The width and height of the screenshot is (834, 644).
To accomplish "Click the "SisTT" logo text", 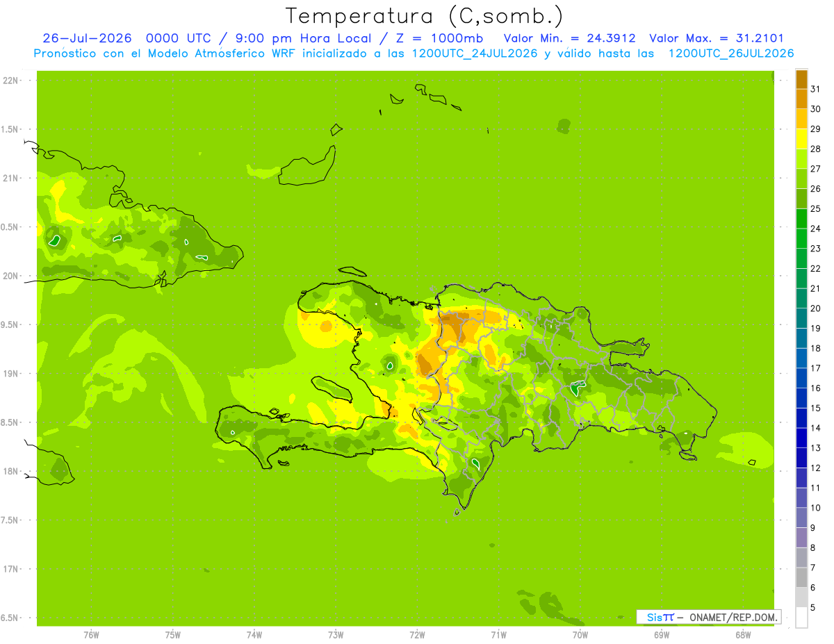I will click(x=660, y=617).
